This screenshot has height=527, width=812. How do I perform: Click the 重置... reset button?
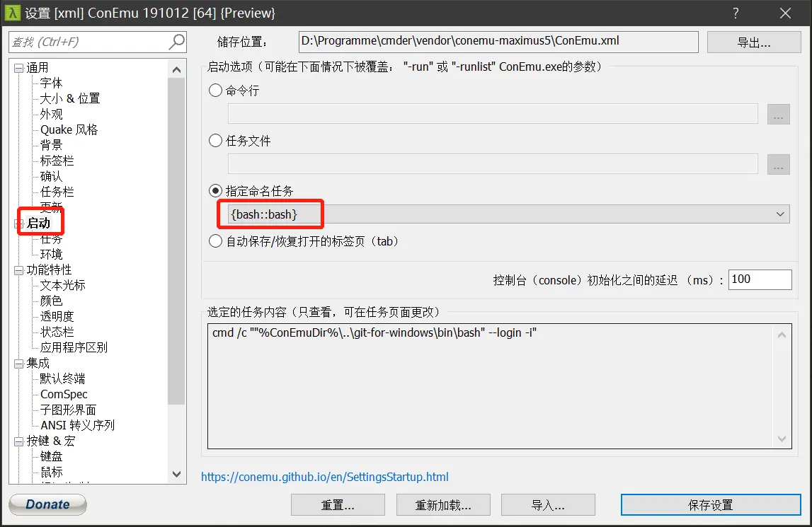[x=338, y=505]
